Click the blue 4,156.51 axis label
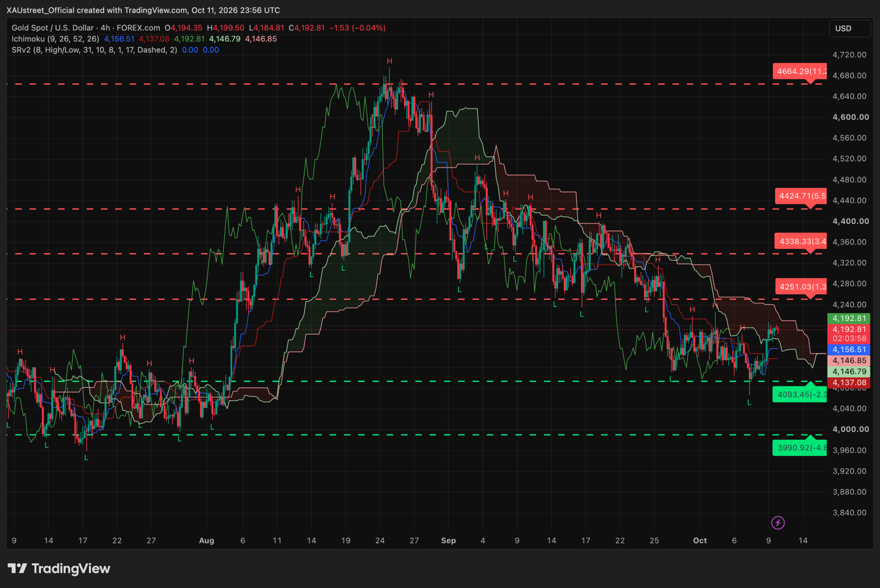 click(x=849, y=350)
